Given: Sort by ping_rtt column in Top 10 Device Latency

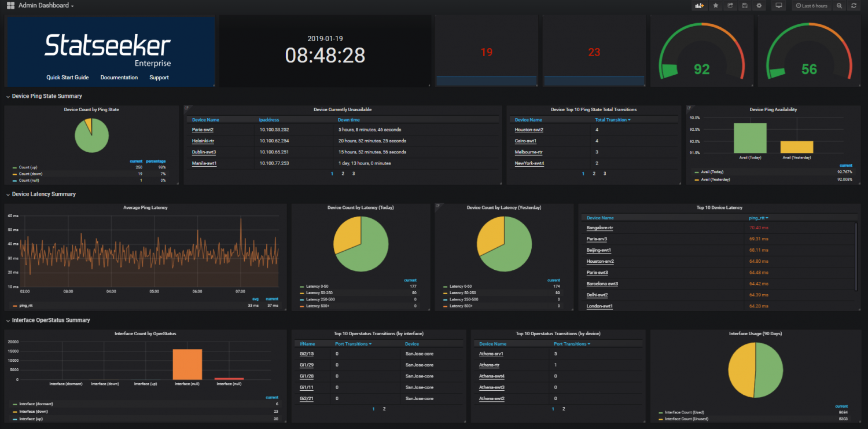Looking at the screenshot, I should 758,218.
